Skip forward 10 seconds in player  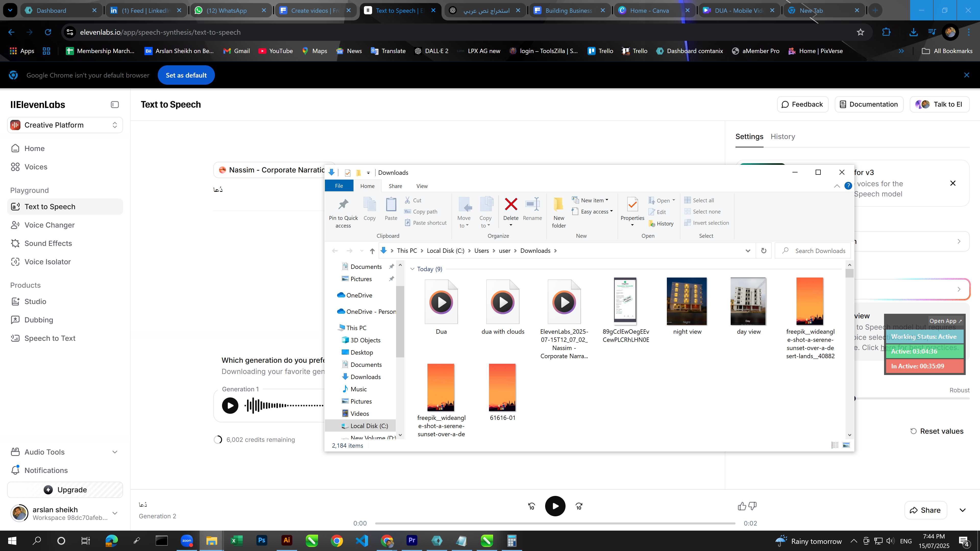579,506
